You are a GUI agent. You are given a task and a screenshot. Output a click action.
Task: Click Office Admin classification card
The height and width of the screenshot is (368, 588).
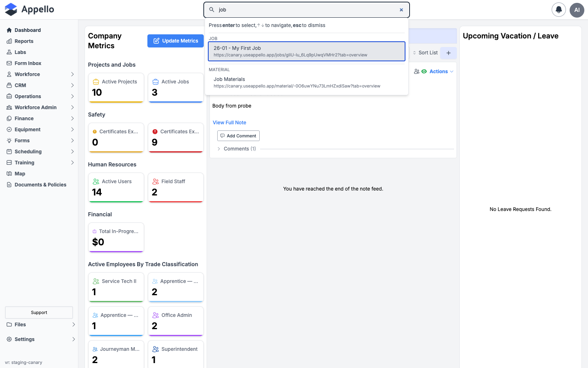pos(176,321)
